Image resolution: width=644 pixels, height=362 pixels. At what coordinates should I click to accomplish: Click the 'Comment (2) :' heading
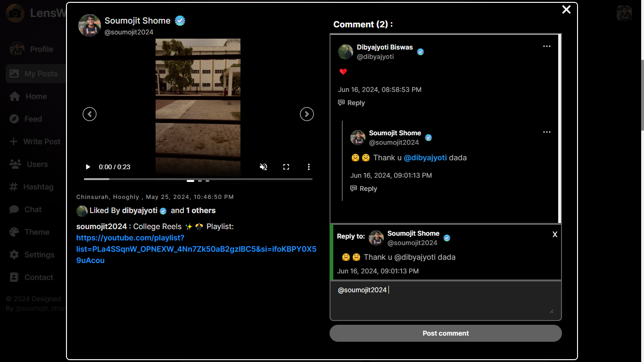[x=363, y=25]
